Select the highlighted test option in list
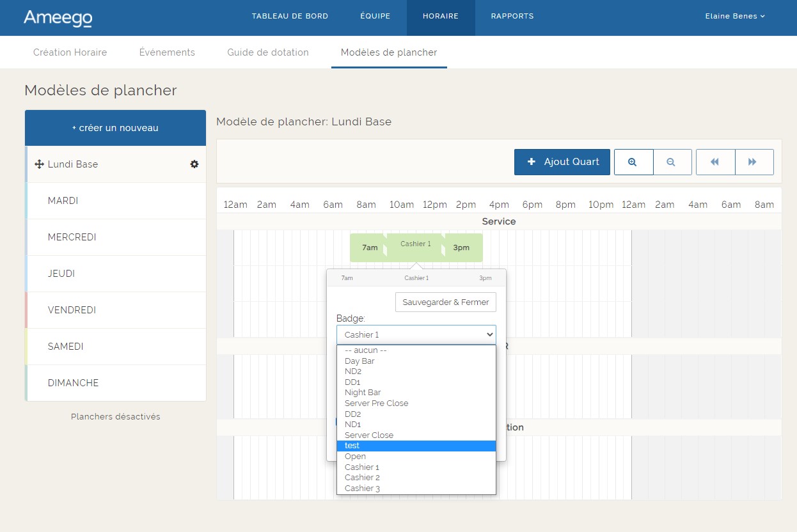797x532 pixels. pyautogui.click(x=416, y=446)
